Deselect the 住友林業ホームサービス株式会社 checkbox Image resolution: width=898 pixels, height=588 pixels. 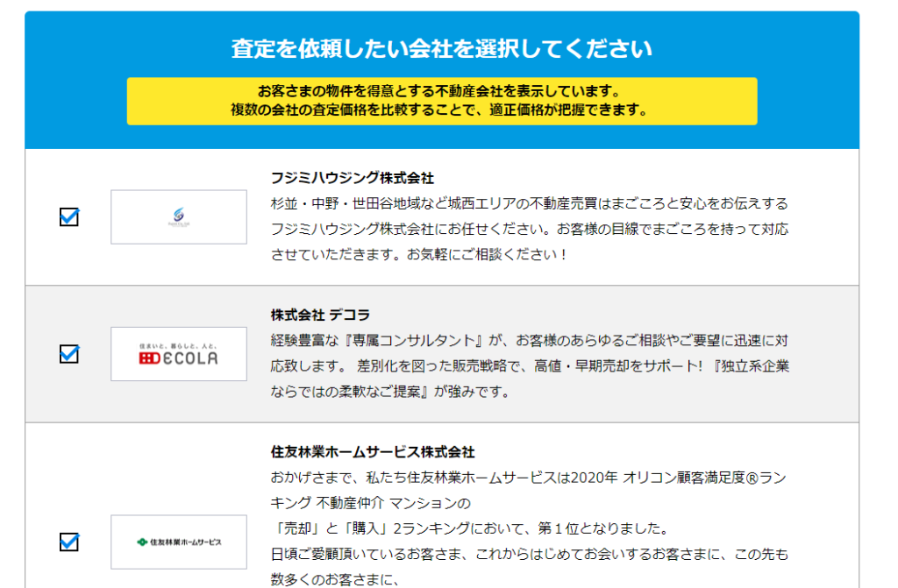(69, 542)
